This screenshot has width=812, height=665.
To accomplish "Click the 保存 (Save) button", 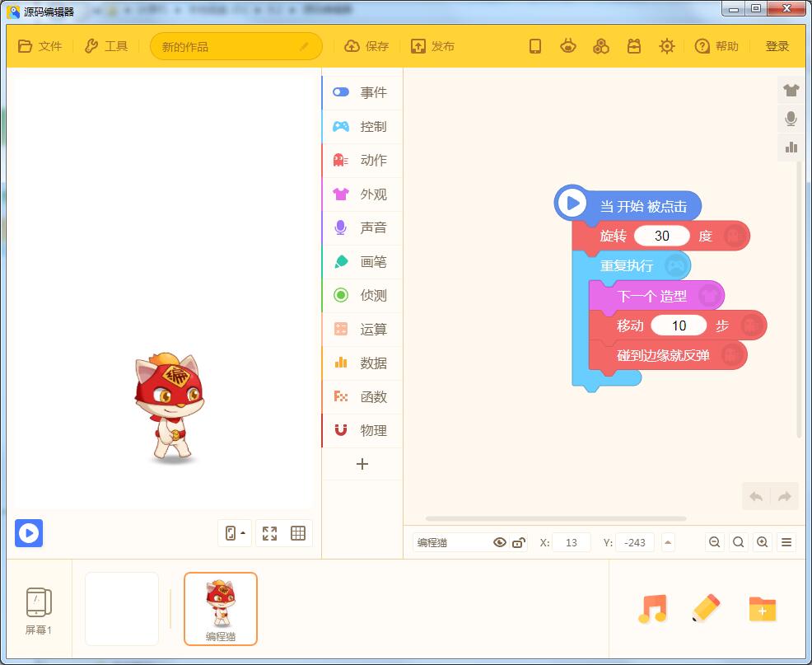I will click(x=366, y=46).
